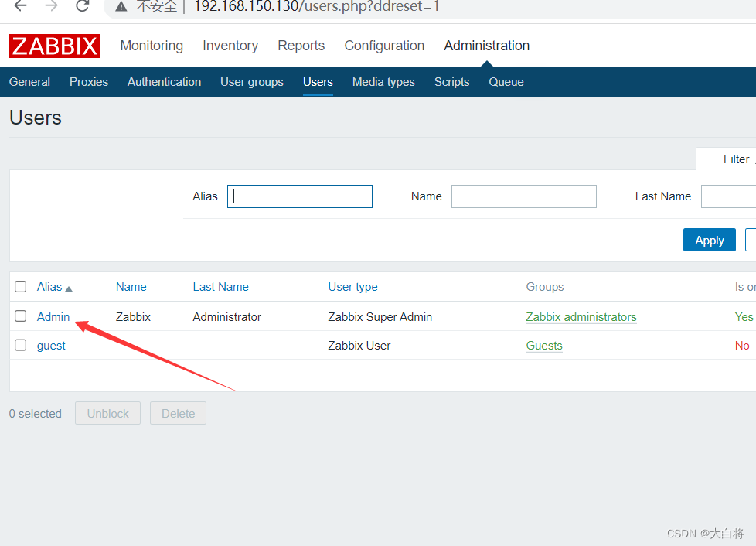
Task: Open the Configuration menu
Action: [x=384, y=46]
